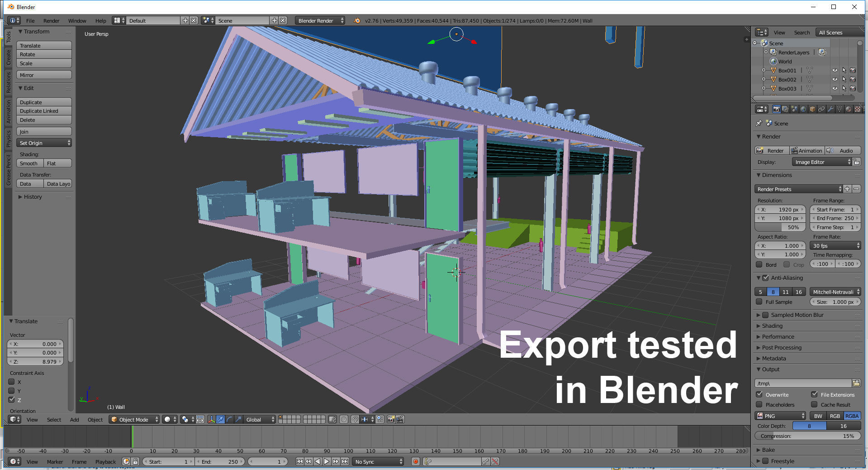Open the Mesh Data properties tab triangle icon
This screenshot has height=470, width=868.
[840, 109]
